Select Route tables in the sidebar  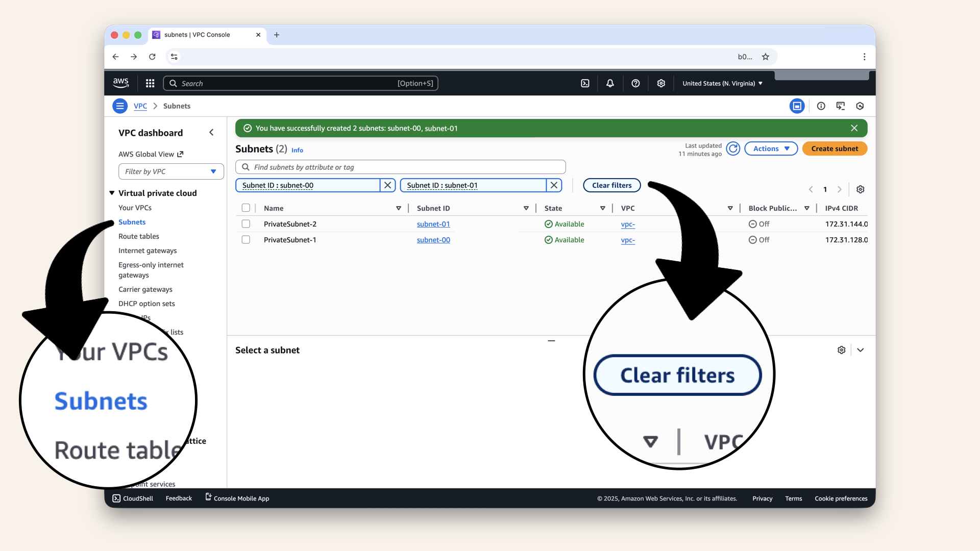(138, 236)
